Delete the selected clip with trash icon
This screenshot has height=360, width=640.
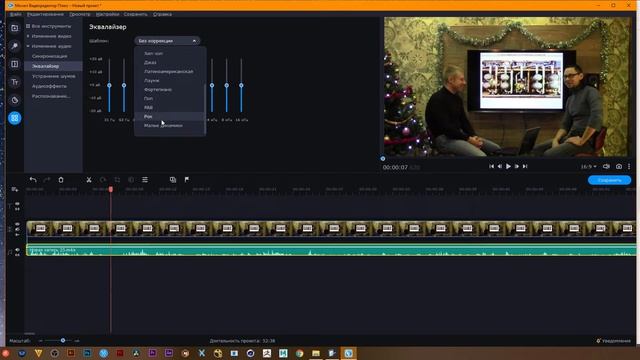click(61, 180)
